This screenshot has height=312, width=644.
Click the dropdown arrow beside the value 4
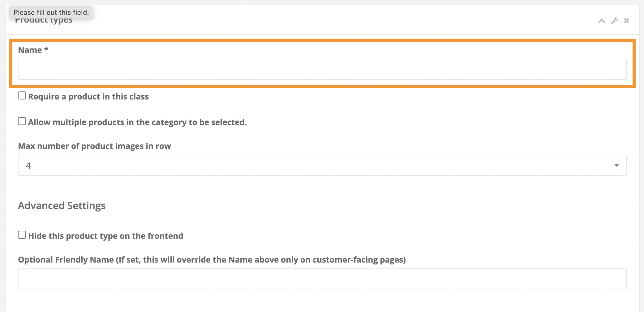[x=616, y=165]
